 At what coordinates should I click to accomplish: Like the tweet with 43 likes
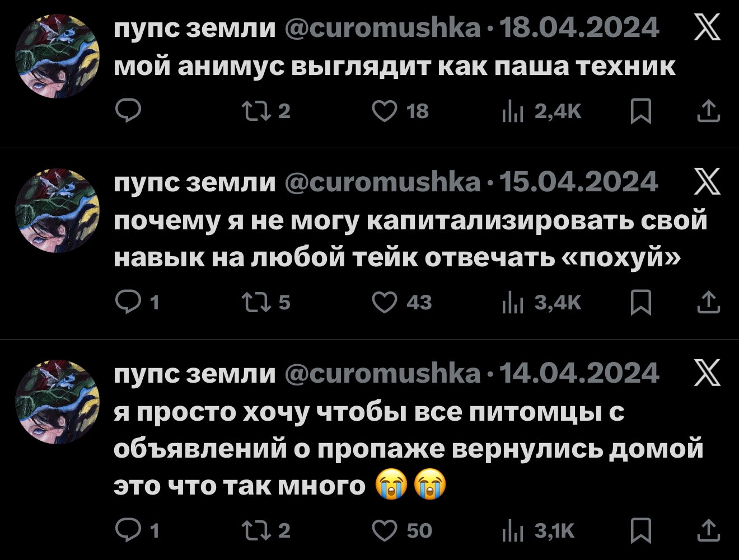click(385, 303)
